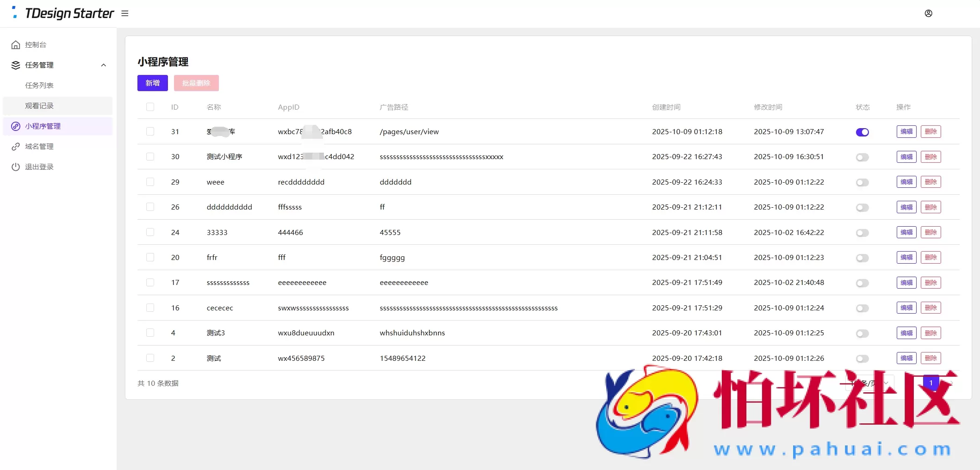Viewport: 980px width, 470px height.
Task: Click the 小程序管理 sidebar icon
Action: pos(16,126)
